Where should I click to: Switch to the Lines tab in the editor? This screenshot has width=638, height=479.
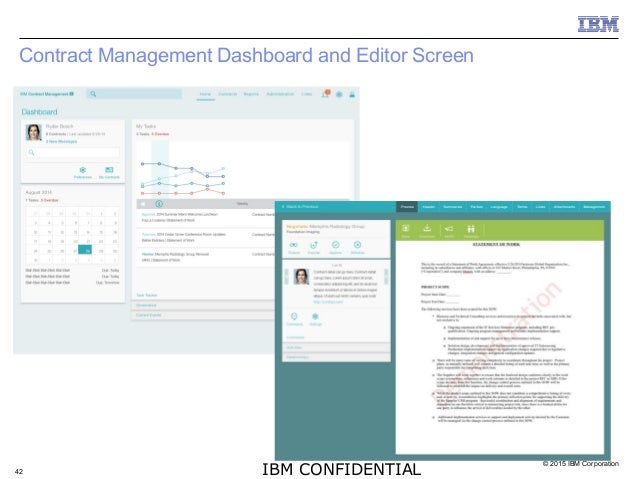click(x=540, y=207)
